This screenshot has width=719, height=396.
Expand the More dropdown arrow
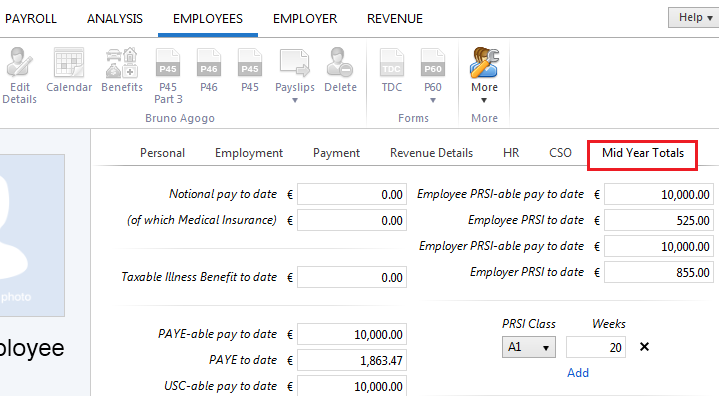pos(484,100)
